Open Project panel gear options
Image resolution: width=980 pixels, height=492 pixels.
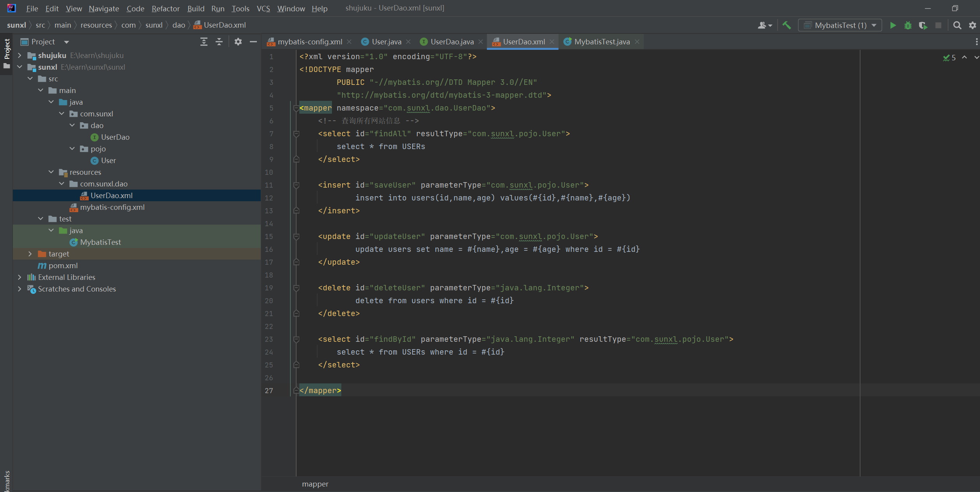[x=238, y=42]
